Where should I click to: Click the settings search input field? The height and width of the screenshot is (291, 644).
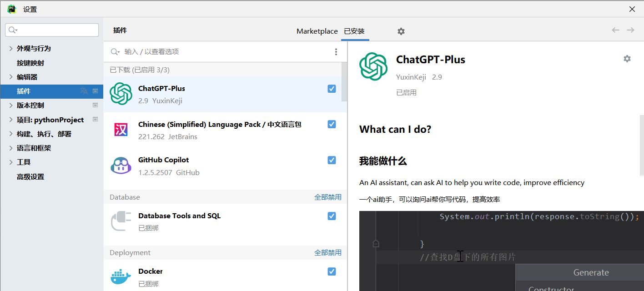52,30
